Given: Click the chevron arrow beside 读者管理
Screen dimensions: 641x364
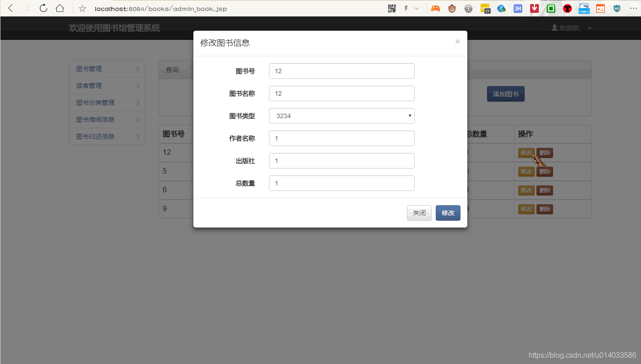Looking at the screenshot, I should click(x=138, y=86).
